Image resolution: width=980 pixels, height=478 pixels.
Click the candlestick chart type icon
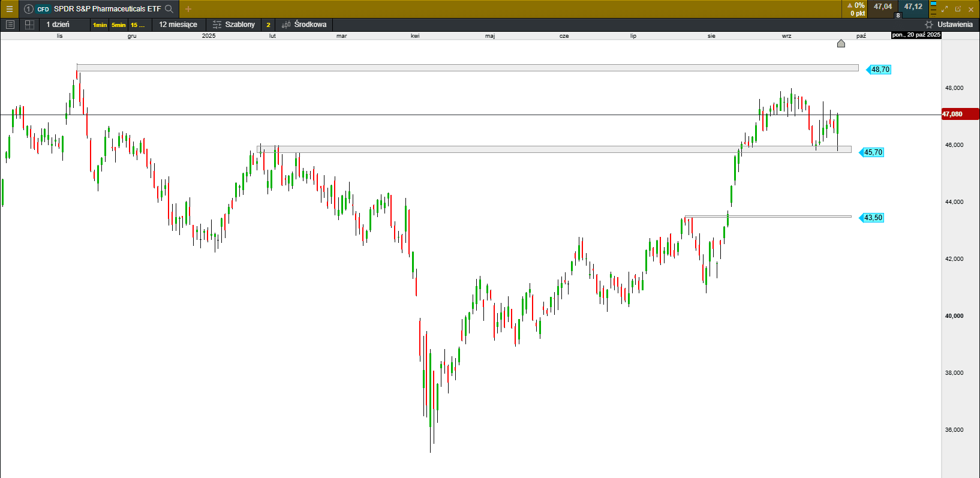(x=286, y=25)
